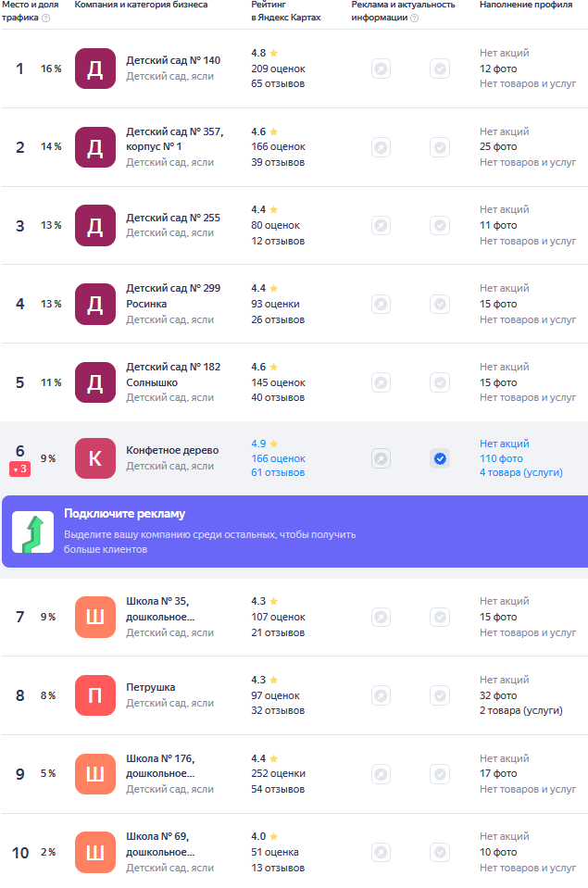Click the verification checkmark for Детский сад № 140
Screen dimensions: 588x888
(x=440, y=69)
